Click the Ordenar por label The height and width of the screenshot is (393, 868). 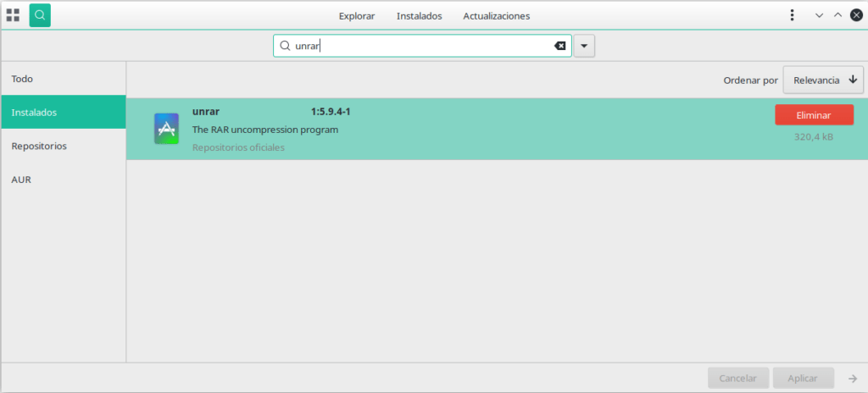click(x=751, y=80)
